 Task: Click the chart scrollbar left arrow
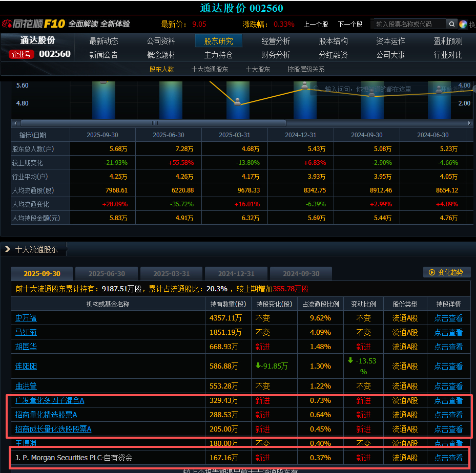[15, 123]
